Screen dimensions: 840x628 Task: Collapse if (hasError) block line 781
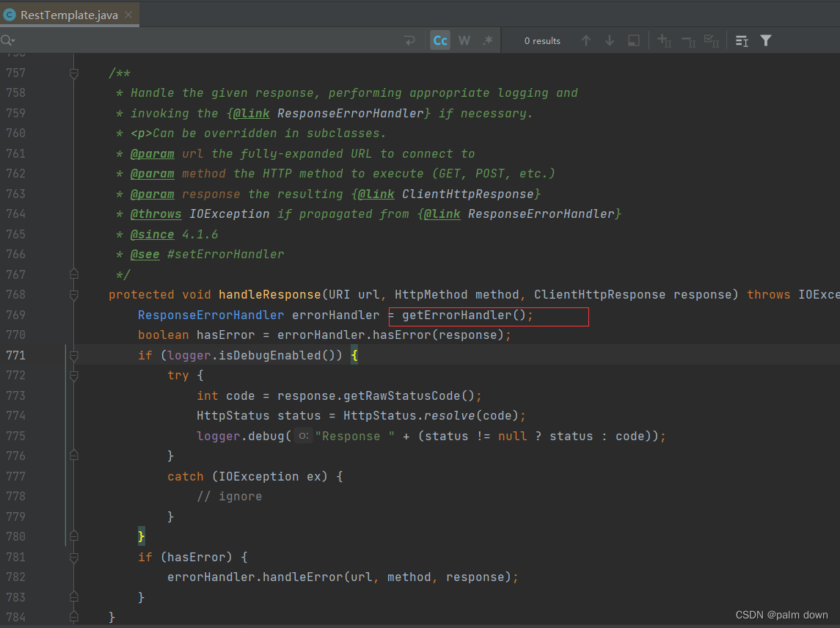(x=74, y=558)
